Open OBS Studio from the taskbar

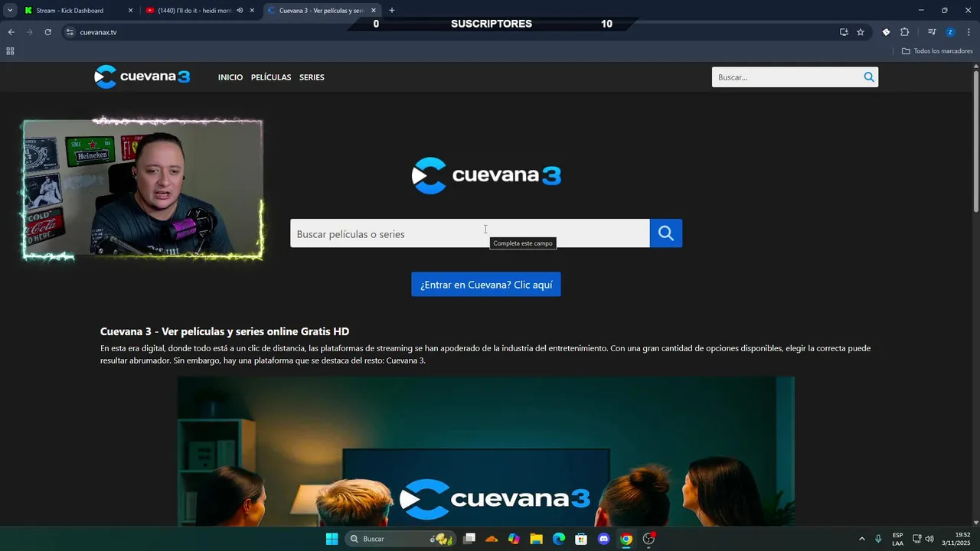[649, 539]
